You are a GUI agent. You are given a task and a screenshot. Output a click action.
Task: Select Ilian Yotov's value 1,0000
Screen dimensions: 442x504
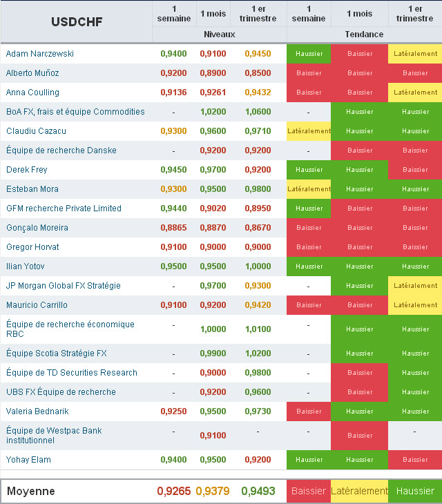(x=258, y=266)
